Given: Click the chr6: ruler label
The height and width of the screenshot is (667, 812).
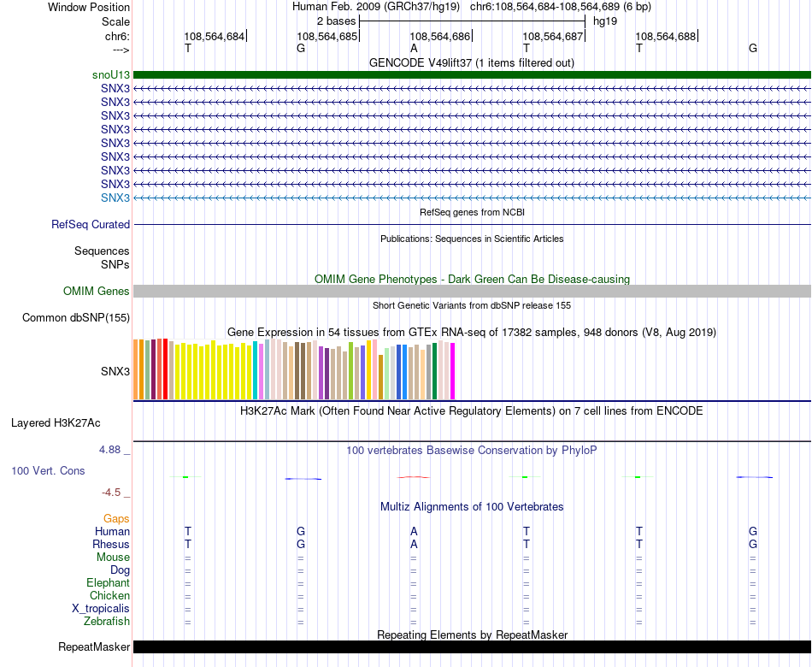Looking at the screenshot, I should coord(117,36).
